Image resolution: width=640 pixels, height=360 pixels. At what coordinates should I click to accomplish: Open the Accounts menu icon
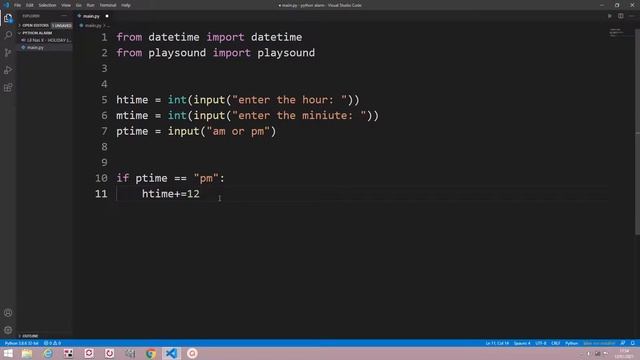(x=8, y=313)
